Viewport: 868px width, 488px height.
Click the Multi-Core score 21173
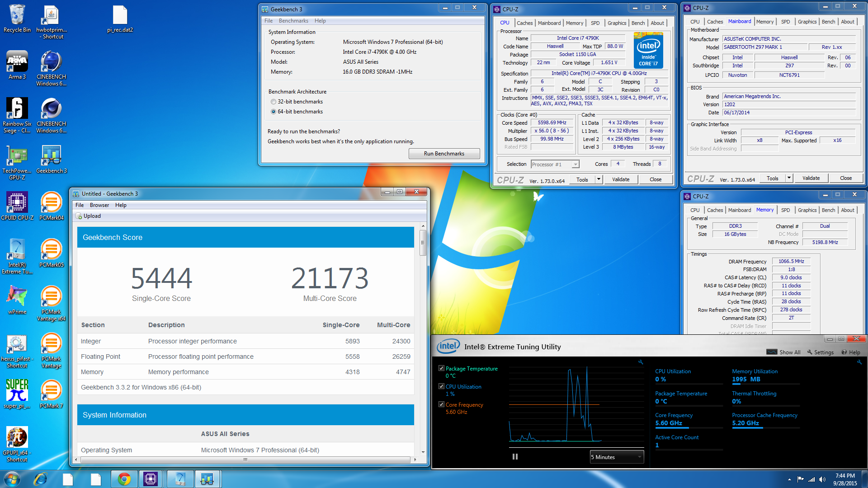click(330, 278)
